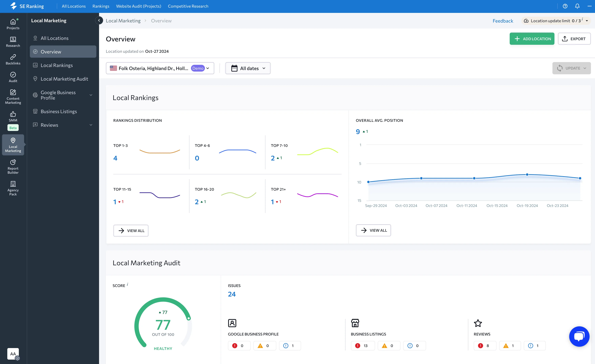Open Website Audit (Projects) in top navigation
595x364 pixels.
139,6
